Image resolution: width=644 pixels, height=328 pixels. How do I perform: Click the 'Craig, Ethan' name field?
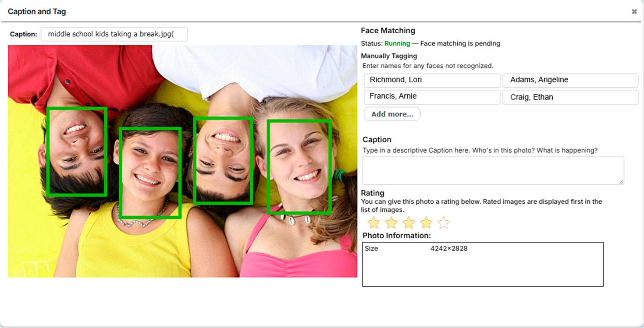(570, 97)
